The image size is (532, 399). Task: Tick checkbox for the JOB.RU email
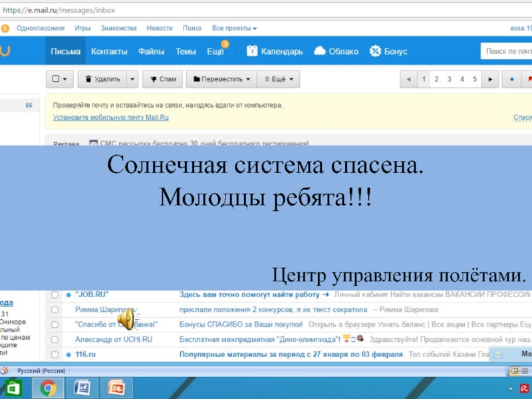tap(56, 295)
